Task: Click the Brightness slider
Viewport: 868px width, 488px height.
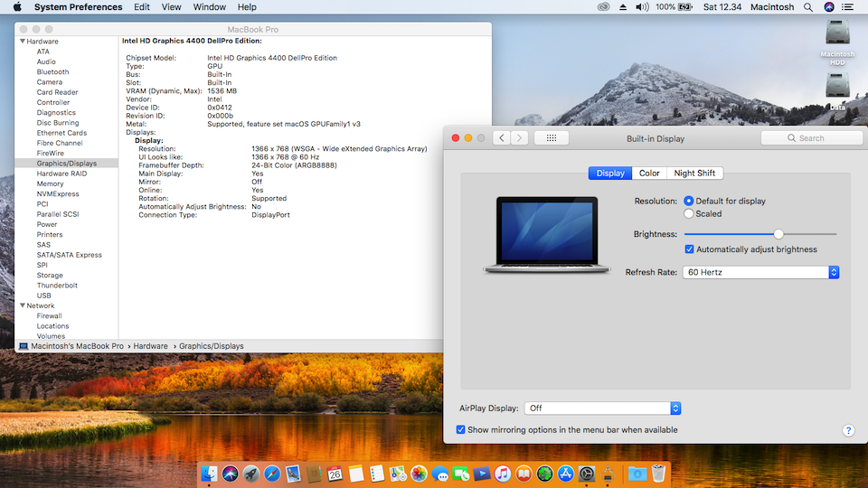Action: pos(778,234)
